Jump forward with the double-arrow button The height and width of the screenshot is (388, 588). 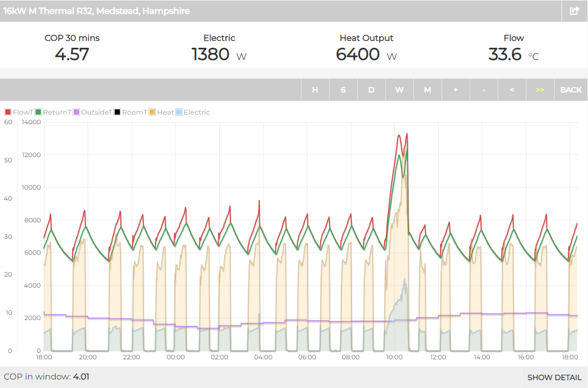tap(540, 90)
